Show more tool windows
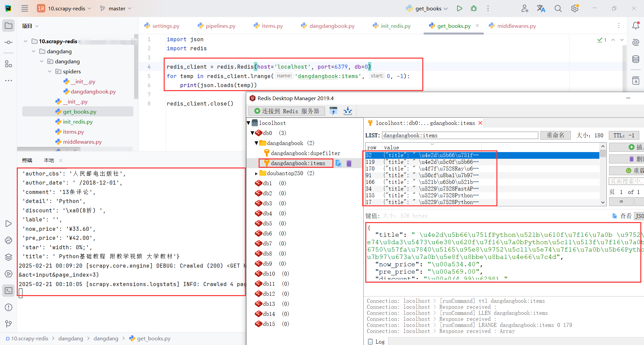This screenshot has height=345, width=644. (x=9, y=81)
